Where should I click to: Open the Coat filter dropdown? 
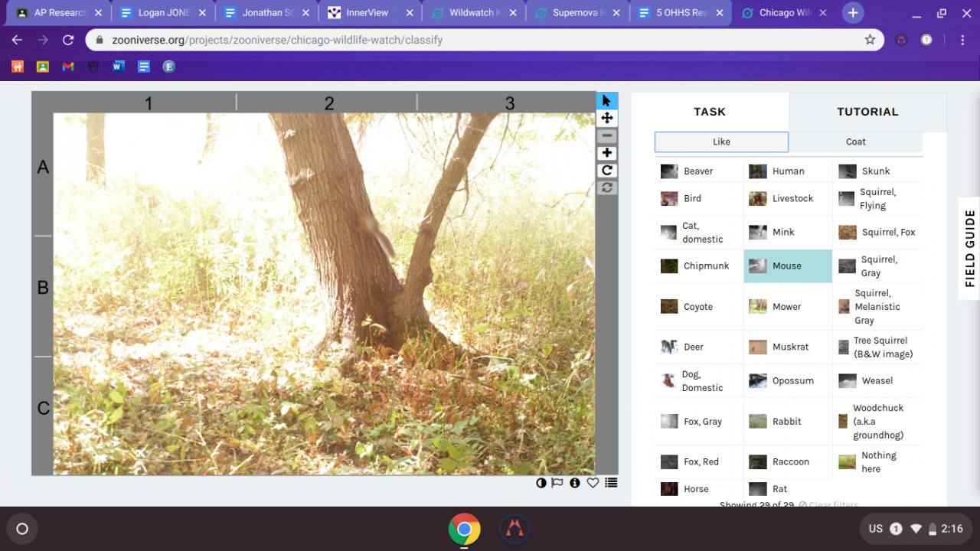tap(856, 142)
